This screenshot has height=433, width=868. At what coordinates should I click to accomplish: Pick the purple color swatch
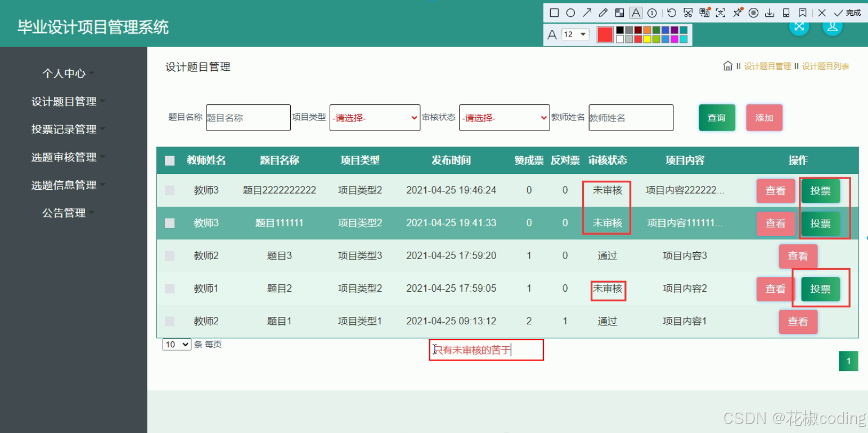coord(674,30)
